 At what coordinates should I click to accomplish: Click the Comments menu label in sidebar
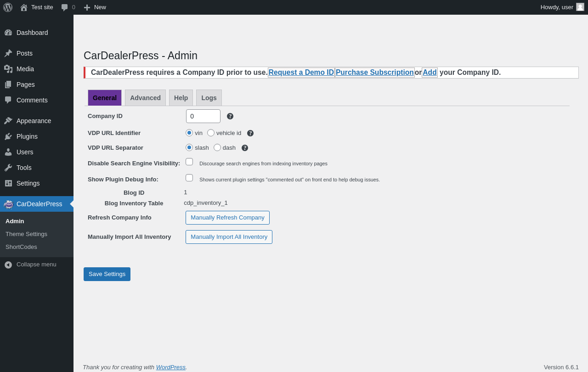tap(32, 100)
